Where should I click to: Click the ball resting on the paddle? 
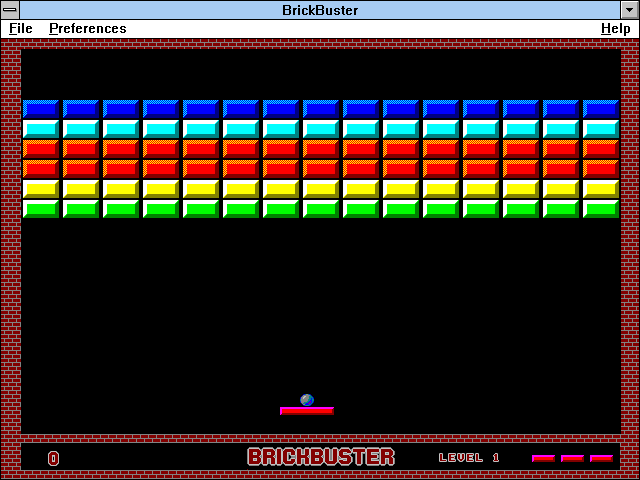307,400
